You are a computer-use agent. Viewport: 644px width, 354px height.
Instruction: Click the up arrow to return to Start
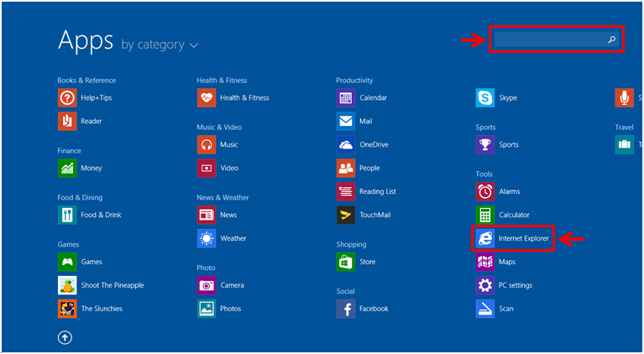coord(65,337)
